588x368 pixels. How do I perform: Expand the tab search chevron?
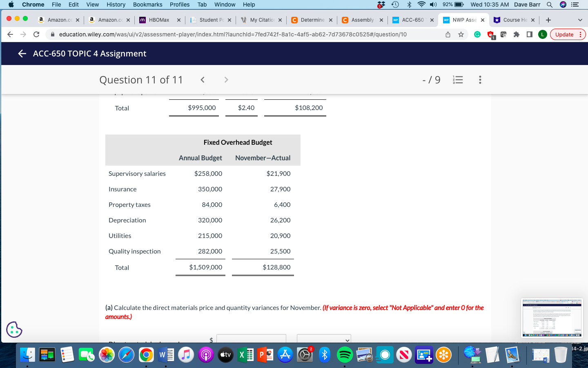pos(580,20)
